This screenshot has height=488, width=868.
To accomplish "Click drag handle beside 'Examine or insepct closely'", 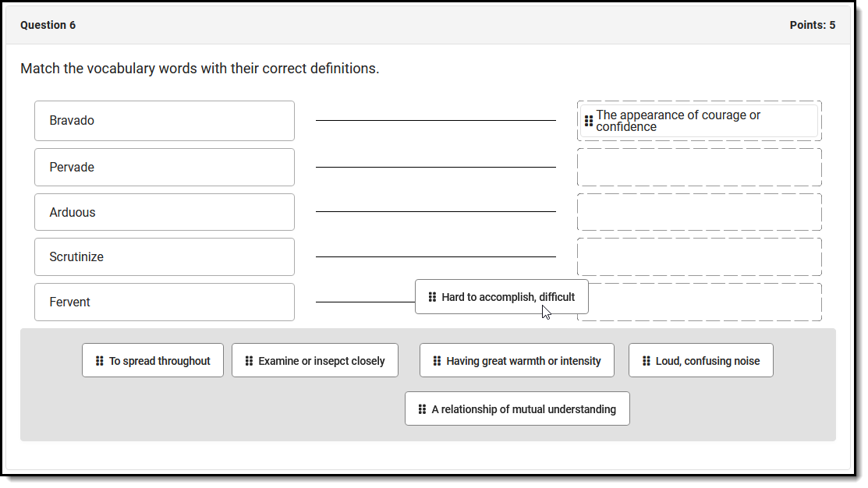I will [x=249, y=361].
